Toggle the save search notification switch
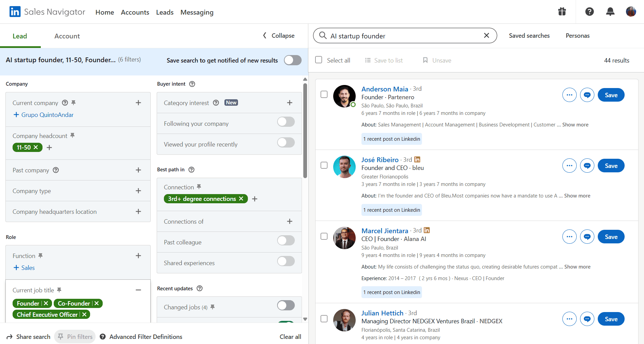This screenshot has width=644, height=344. click(293, 60)
